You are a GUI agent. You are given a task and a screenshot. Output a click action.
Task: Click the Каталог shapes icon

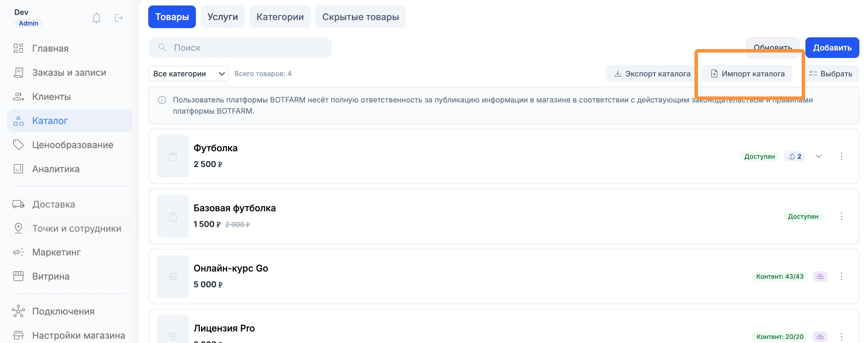tap(18, 121)
